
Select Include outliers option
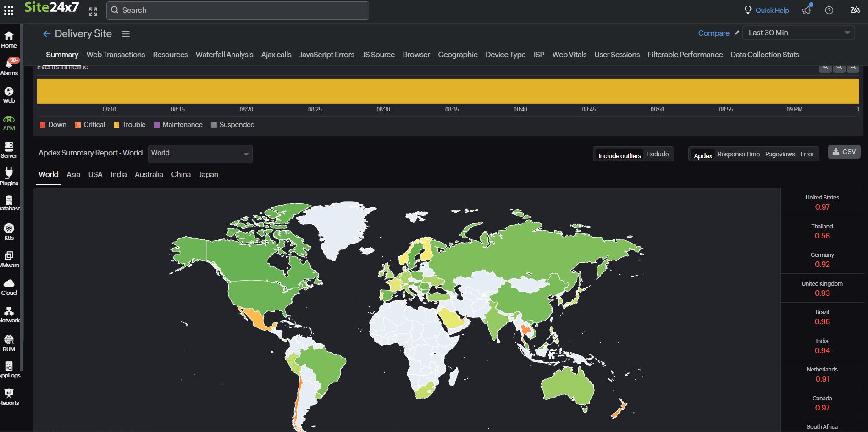[x=619, y=155]
